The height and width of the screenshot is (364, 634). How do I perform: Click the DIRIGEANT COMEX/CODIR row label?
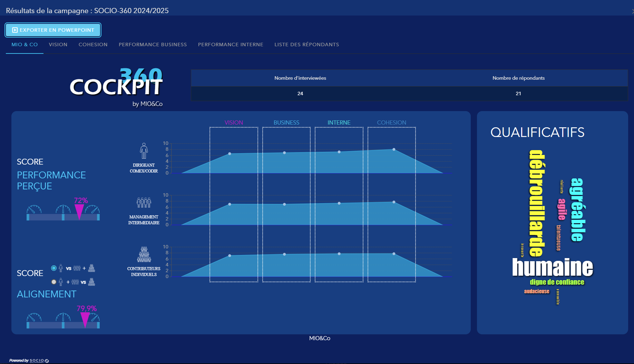pyautogui.click(x=144, y=168)
